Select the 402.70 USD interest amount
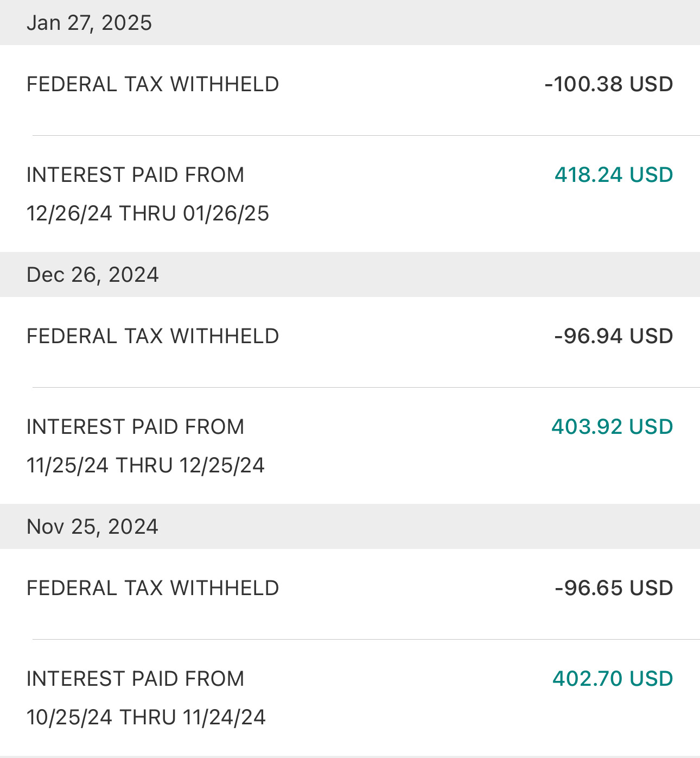700x758 pixels. [x=613, y=679]
